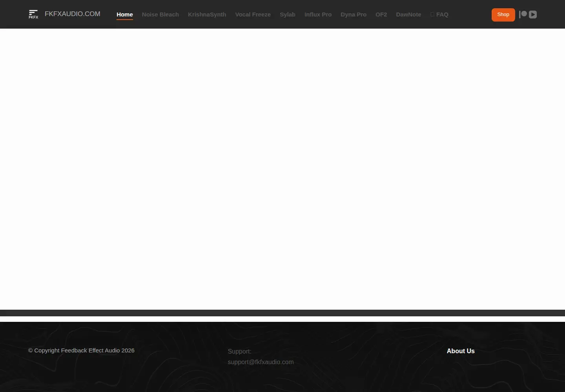Viewport: 565px width, 392px height.
Task: Select Vocal Freeze in the navigation
Action: click(x=253, y=15)
